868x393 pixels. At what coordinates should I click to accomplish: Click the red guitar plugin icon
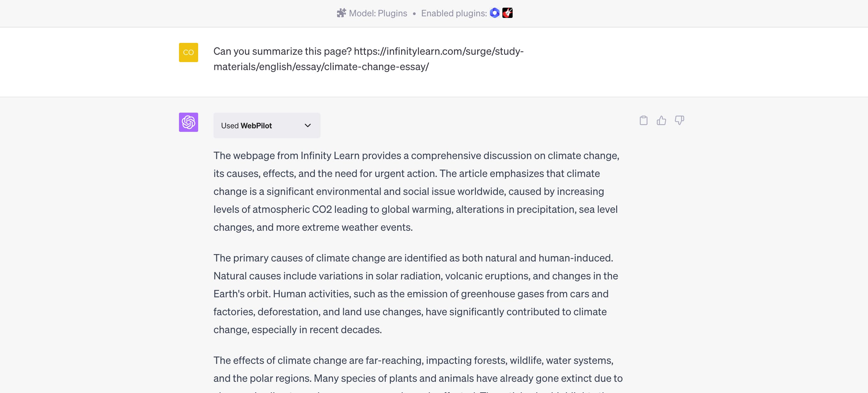(507, 13)
